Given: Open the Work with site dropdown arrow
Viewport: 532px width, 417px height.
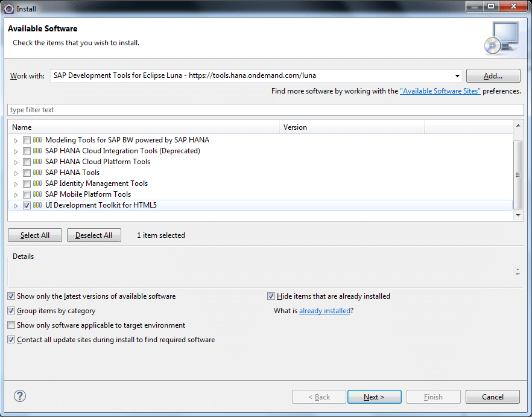Looking at the screenshot, I should 457,75.
